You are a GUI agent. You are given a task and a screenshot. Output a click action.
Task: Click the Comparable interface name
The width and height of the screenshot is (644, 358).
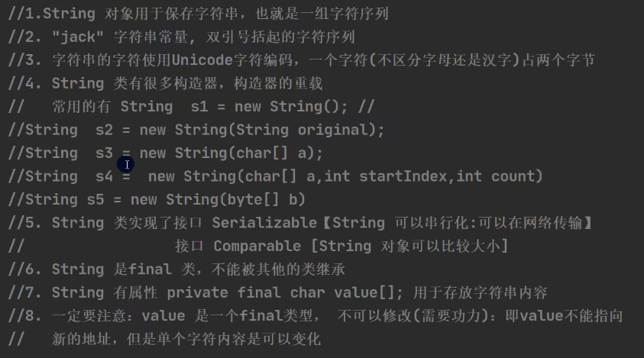point(257,247)
